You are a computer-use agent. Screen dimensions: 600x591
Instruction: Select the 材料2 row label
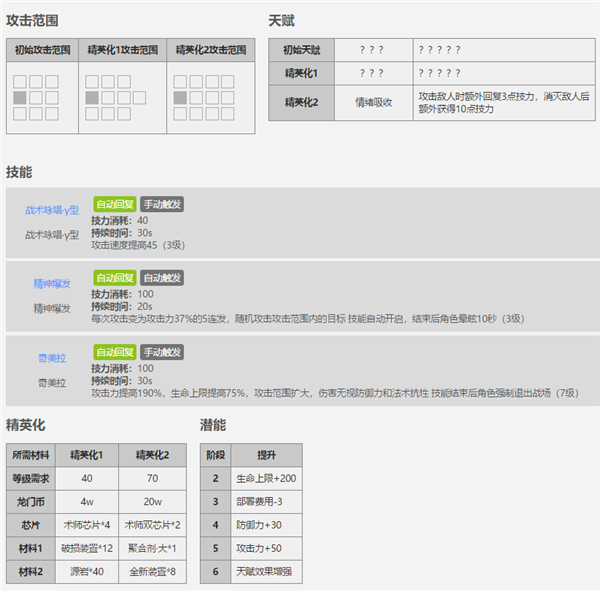point(31,572)
